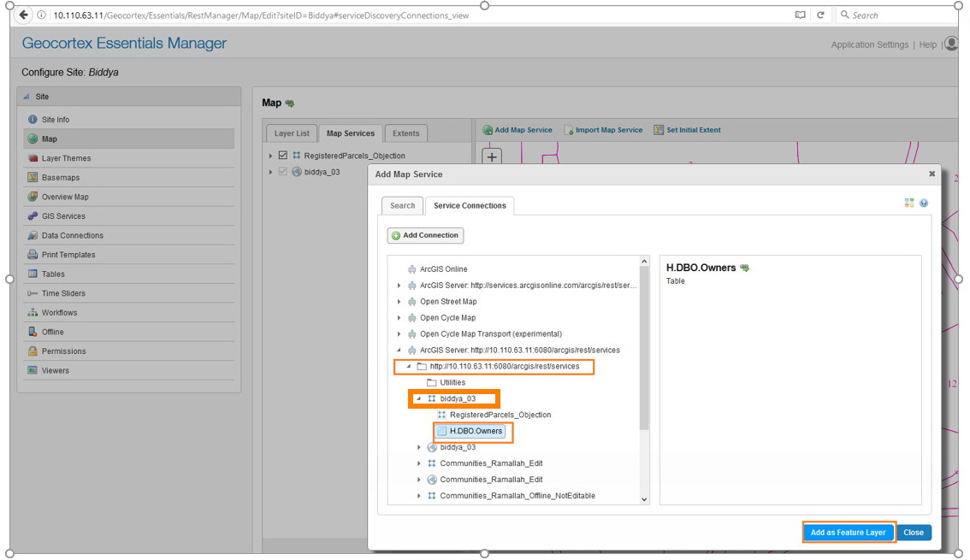The image size is (970, 560).
Task: Expand RegisteredParcels_Objection in Map Services list
Action: 270,156
